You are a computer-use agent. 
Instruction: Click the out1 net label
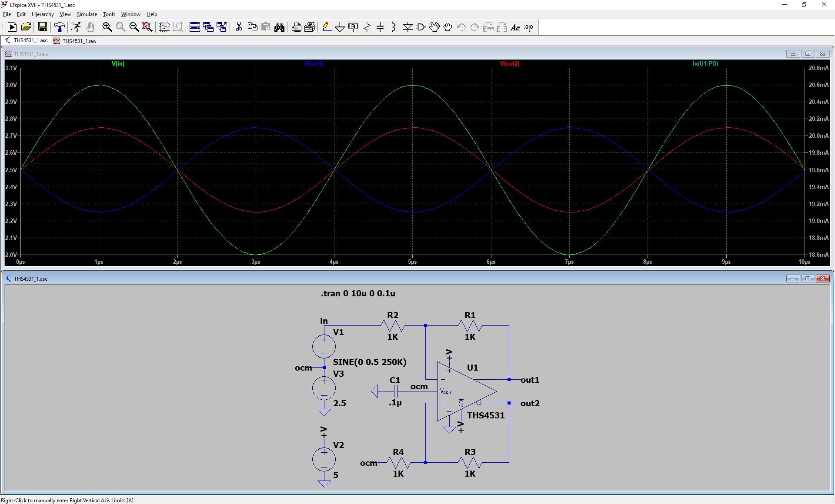click(530, 380)
